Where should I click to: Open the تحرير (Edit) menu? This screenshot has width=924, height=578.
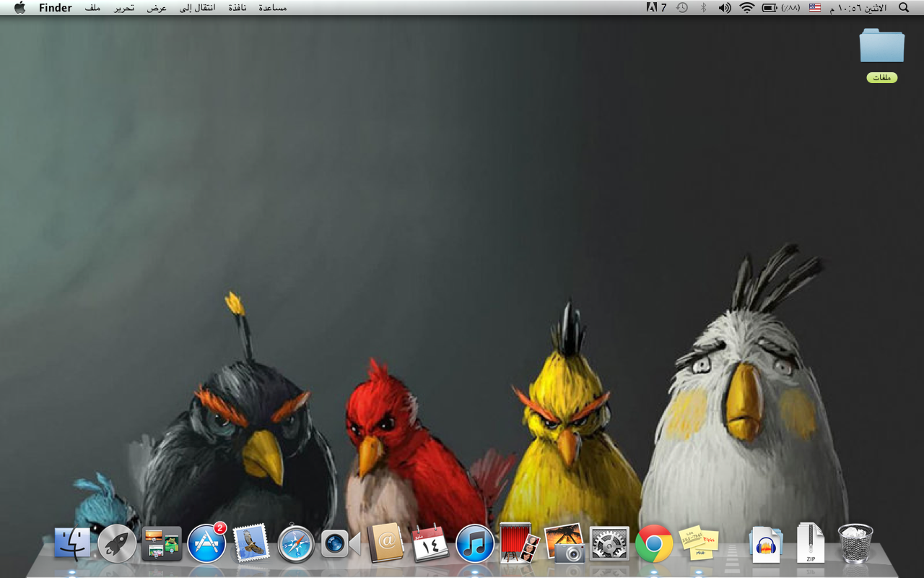(x=123, y=8)
